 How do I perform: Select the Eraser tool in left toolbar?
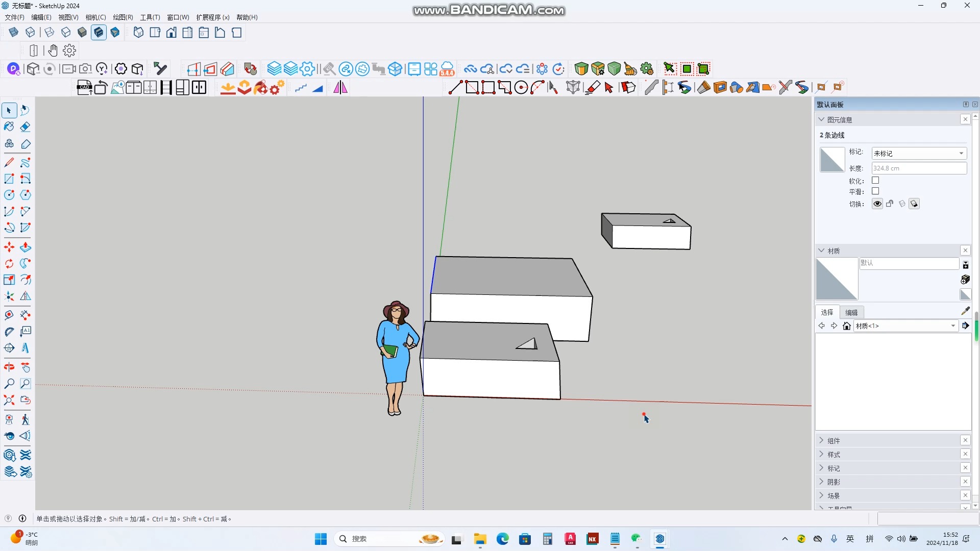pyautogui.click(x=25, y=127)
